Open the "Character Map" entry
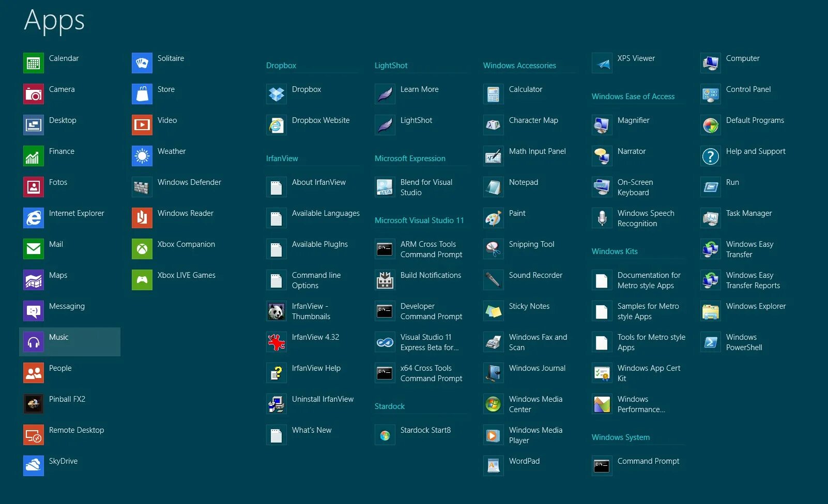828x504 pixels. click(x=533, y=120)
